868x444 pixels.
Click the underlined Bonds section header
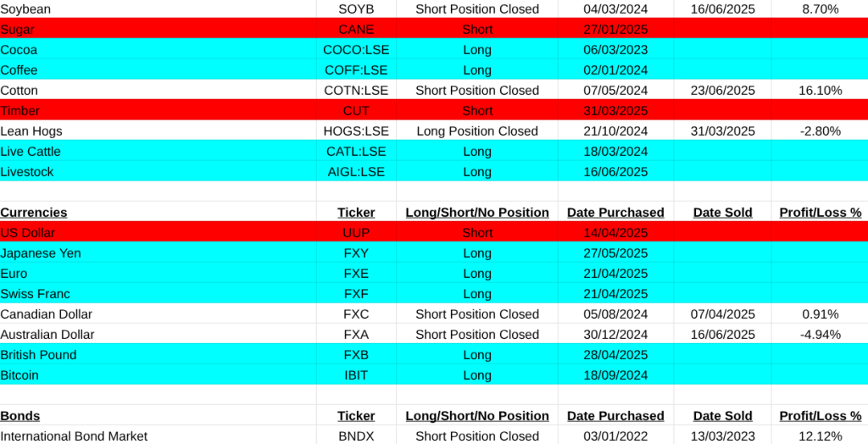point(20,416)
